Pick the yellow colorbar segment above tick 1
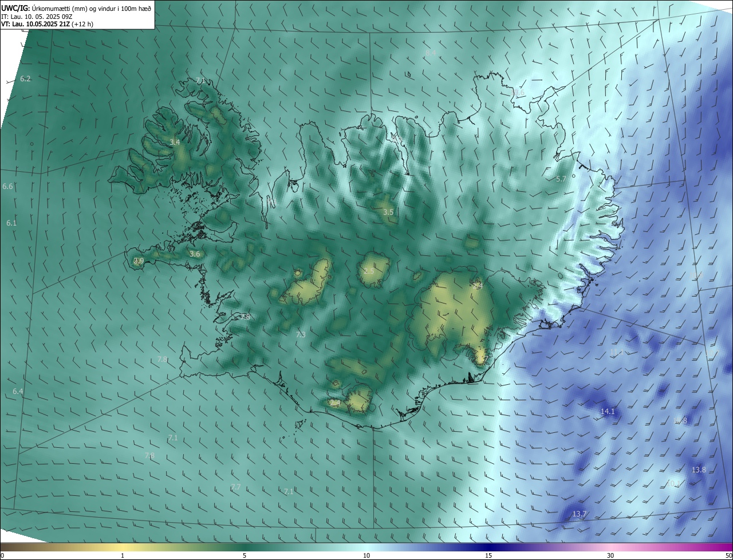Screen dimensions: 733x560 point(123,547)
